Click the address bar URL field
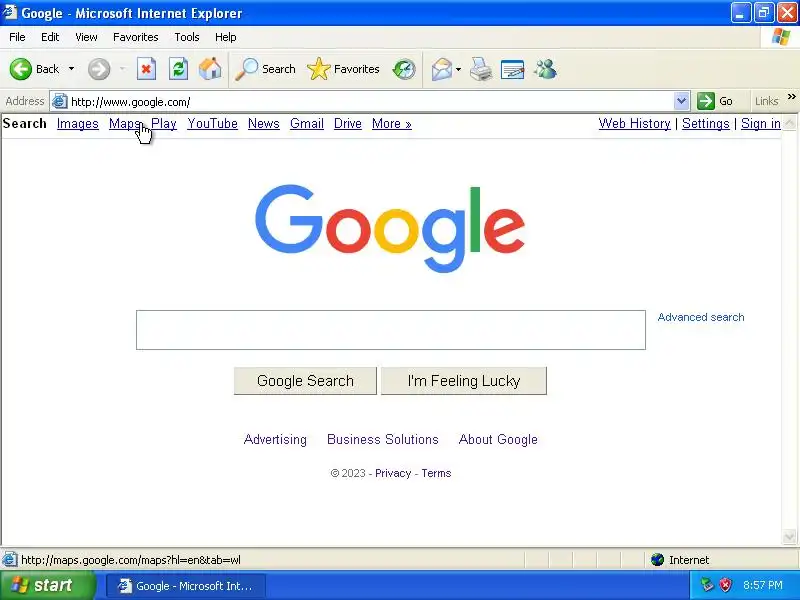This screenshot has height=600, width=800. (x=371, y=102)
